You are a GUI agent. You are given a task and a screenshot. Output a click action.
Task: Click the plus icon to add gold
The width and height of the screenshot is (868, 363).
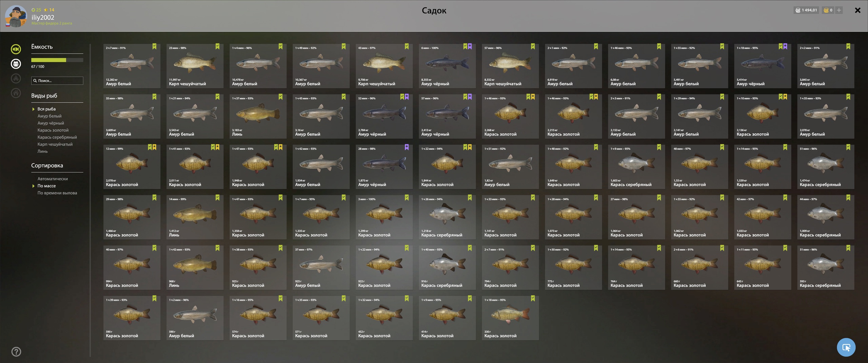839,10
